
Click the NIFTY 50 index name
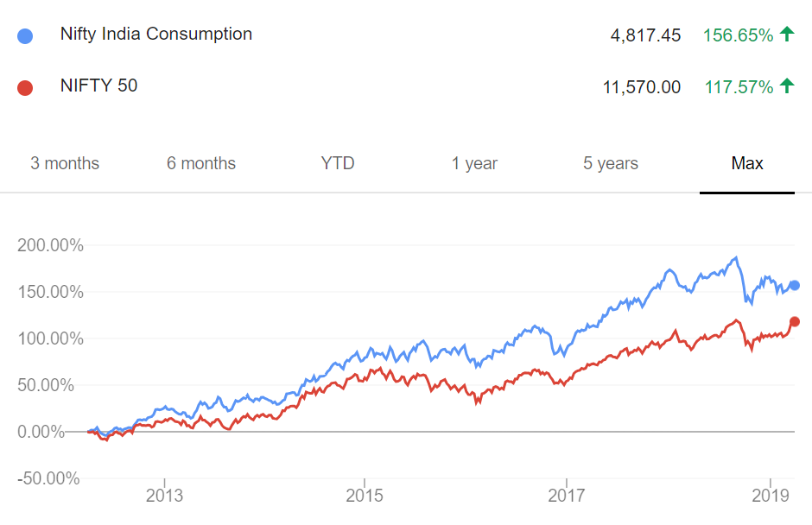98,85
